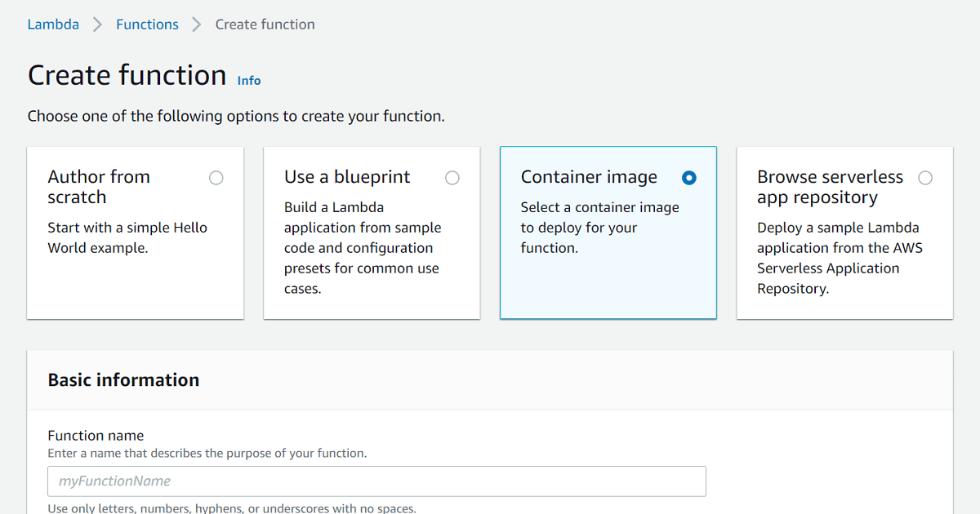Select the Author from scratch radio button
Viewport: 980px width, 514px height.
click(216, 178)
